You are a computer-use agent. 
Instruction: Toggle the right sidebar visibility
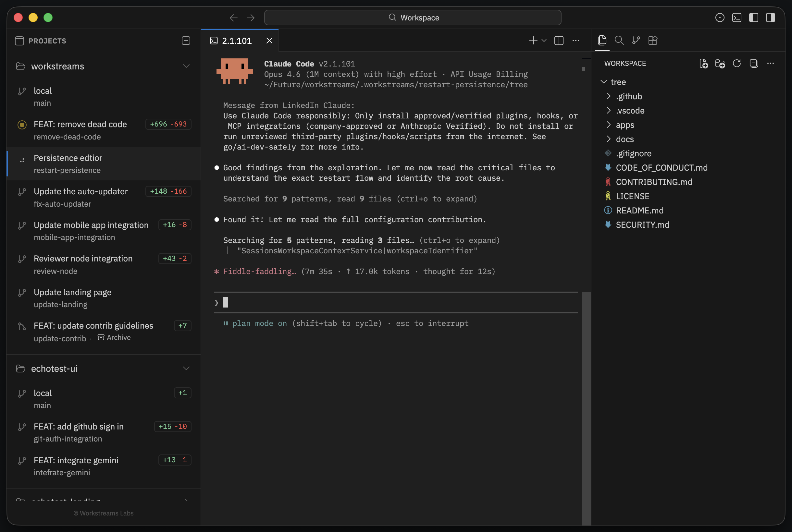point(770,17)
